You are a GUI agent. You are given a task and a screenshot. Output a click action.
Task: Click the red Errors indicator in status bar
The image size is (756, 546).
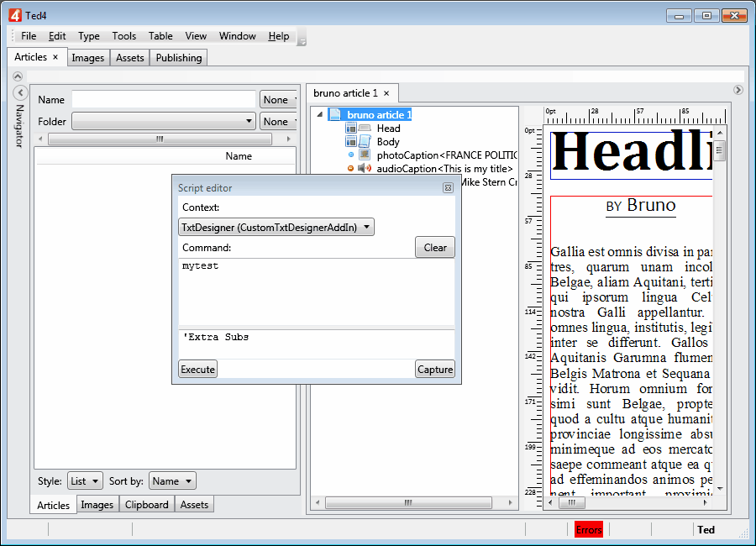[589, 530]
